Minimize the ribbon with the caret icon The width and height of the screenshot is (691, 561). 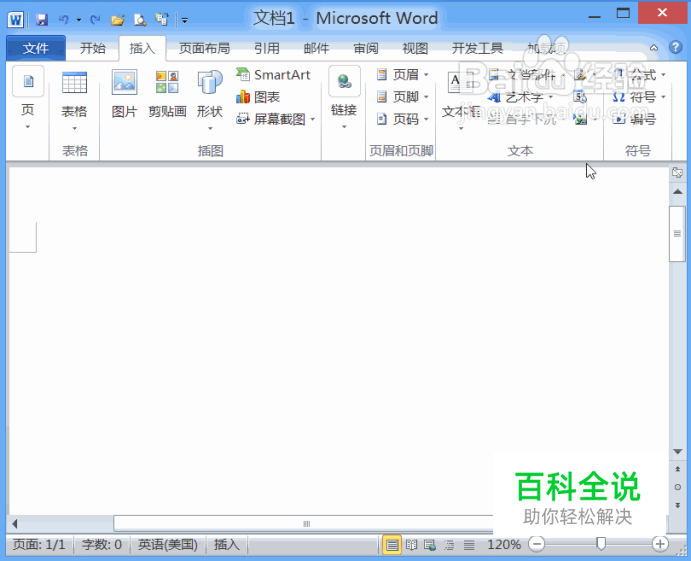point(654,48)
